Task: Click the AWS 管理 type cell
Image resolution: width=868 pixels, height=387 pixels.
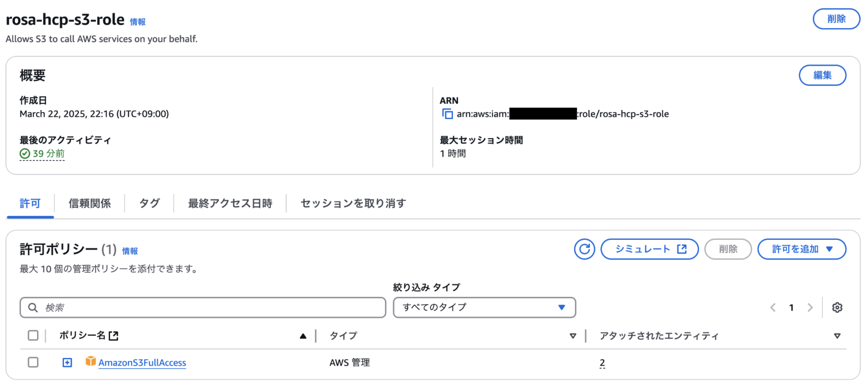Action: coord(349,363)
